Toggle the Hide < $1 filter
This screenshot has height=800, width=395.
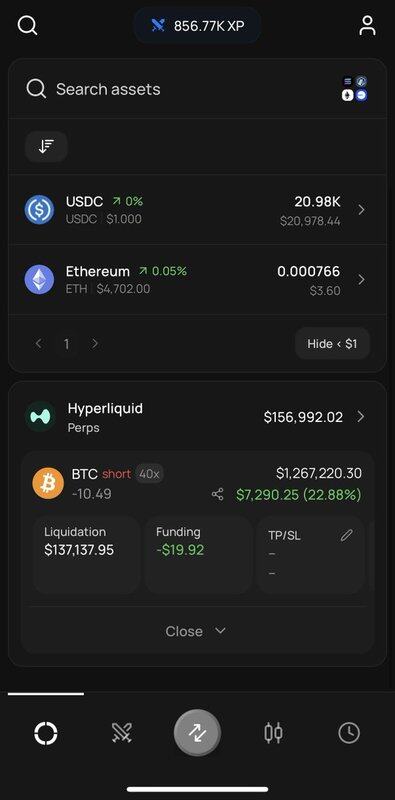coord(332,344)
